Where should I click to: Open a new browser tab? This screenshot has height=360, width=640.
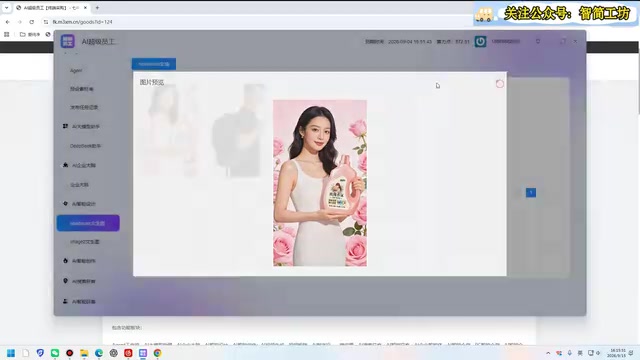coord(97,7)
